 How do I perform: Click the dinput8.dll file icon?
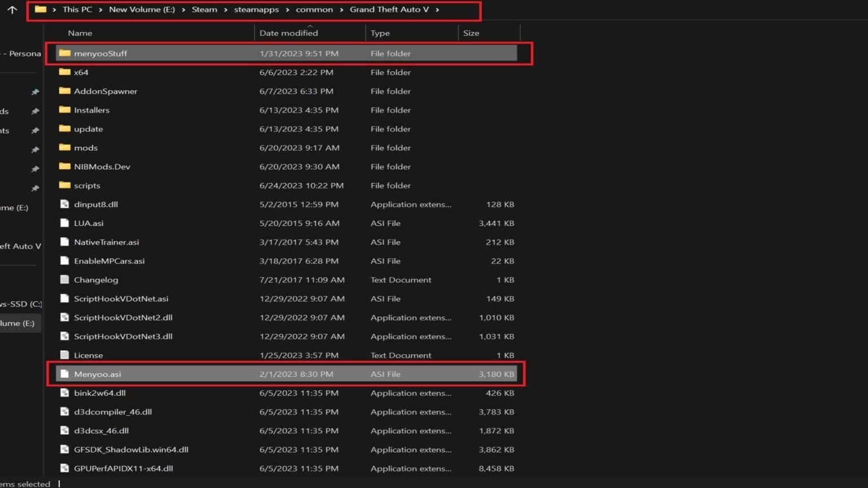pyautogui.click(x=64, y=204)
